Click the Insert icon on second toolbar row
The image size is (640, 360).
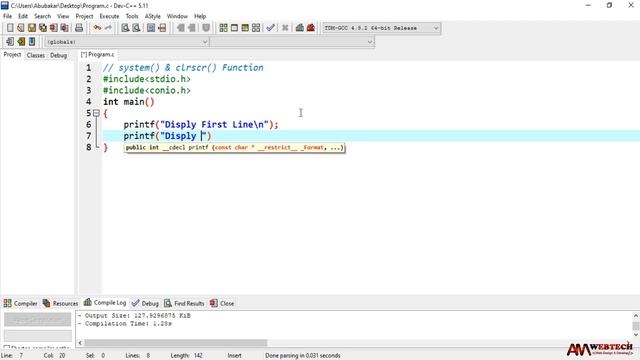pos(10,42)
